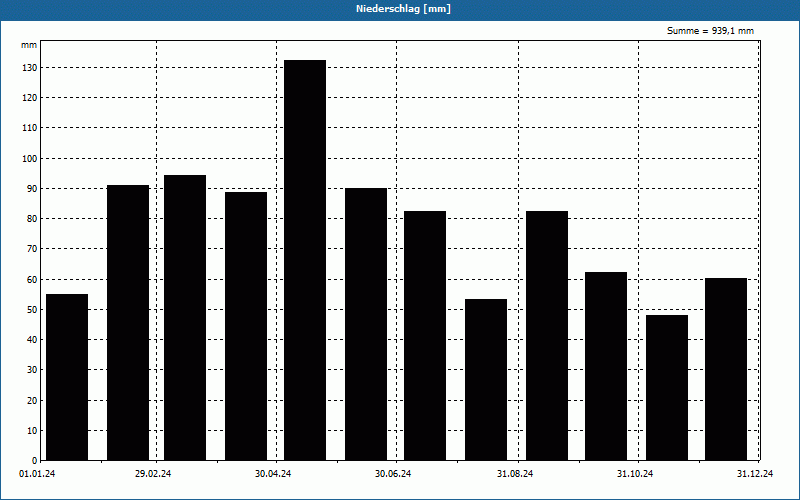Click the 30.04.24 date label
The image size is (800, 500).
click(x=273, y=474)
